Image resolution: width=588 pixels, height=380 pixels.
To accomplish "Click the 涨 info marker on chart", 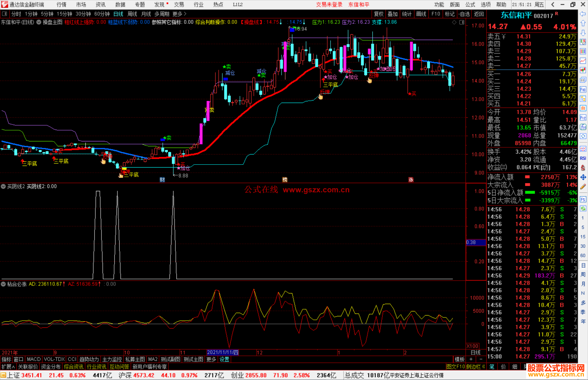I will [411, 180].
